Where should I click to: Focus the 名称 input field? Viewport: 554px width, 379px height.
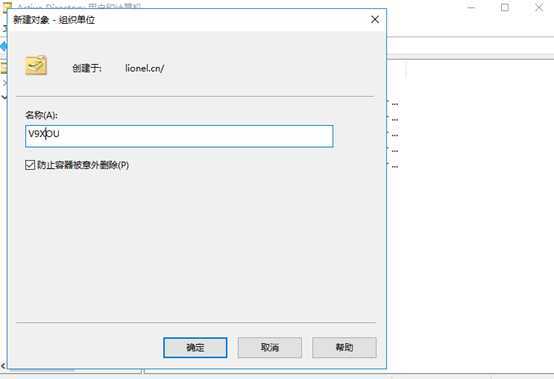[x=179, y=136]
